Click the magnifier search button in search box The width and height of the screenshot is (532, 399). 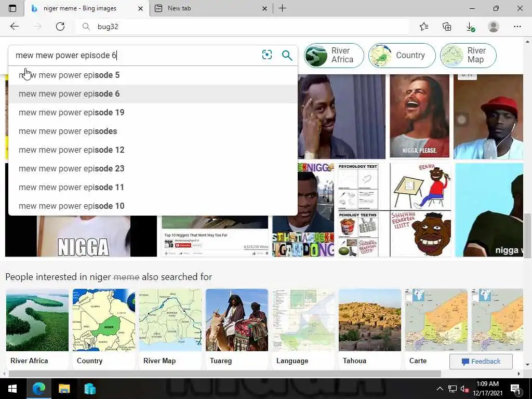coord(287,55)
